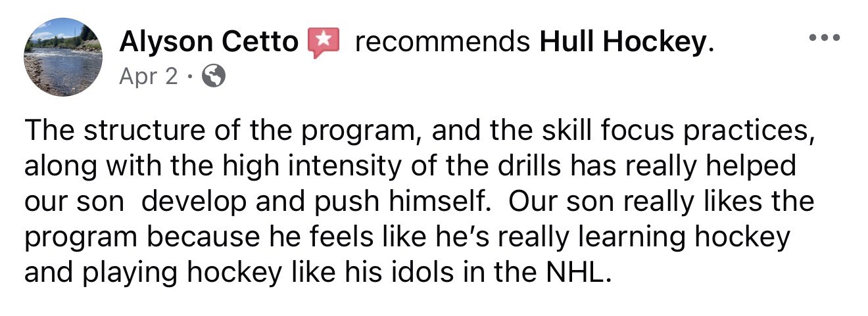Click the line starting "our son develop"
868x316 pixels.
pyautogui.click(x=420, y=202)
